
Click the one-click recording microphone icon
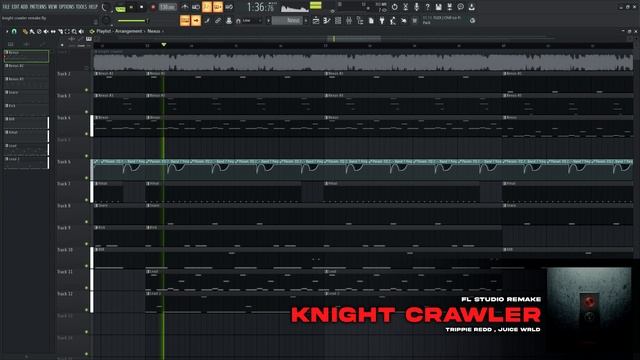(x=417, y=7)
